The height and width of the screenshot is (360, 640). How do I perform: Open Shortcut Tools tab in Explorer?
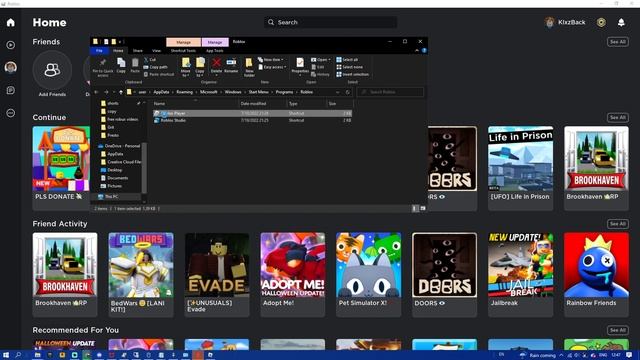[x=183, y=51]
